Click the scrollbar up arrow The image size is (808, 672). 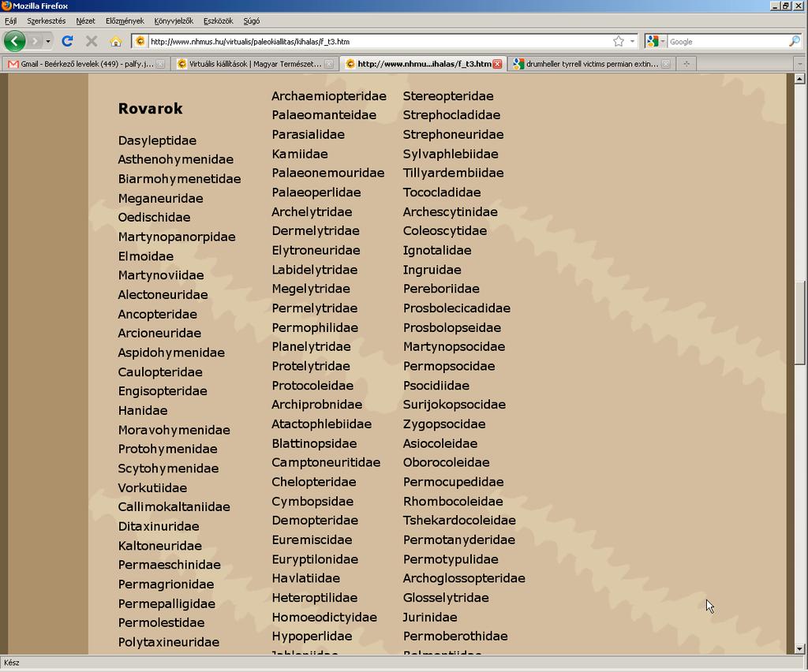point(800,79)
